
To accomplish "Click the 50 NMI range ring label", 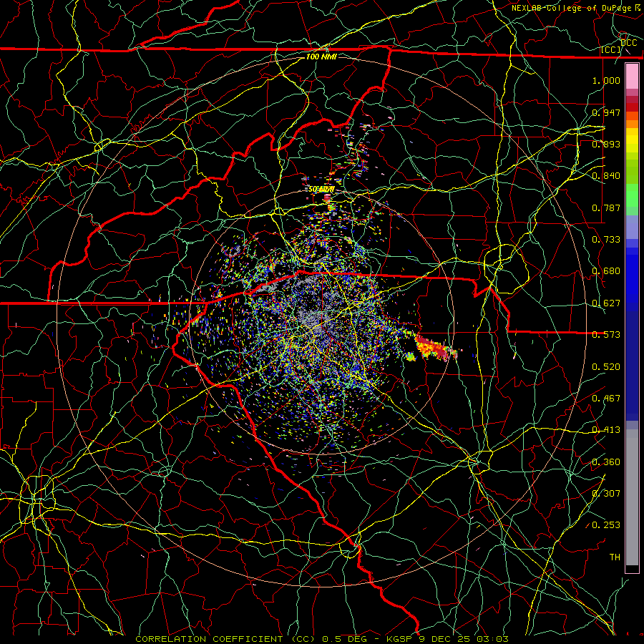I will coord(321,190).
